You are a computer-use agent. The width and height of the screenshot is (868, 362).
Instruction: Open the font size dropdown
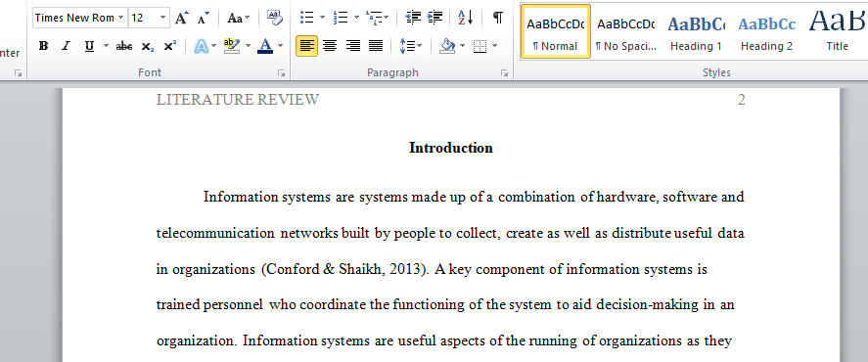pos(162,18)
